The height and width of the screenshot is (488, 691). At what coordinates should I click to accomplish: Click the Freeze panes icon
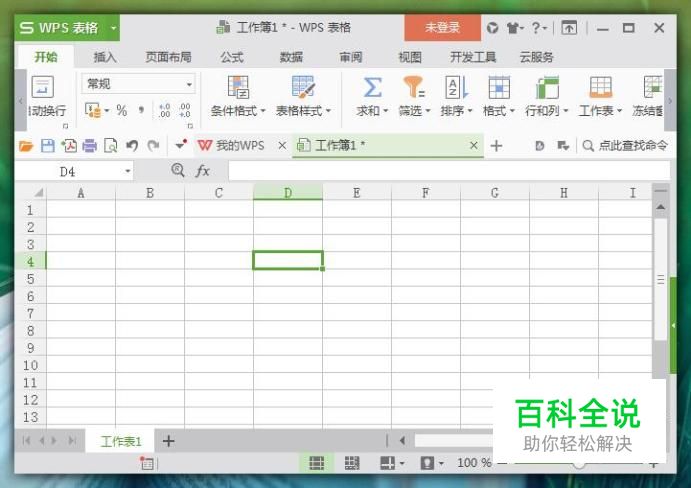coord(653,87)
